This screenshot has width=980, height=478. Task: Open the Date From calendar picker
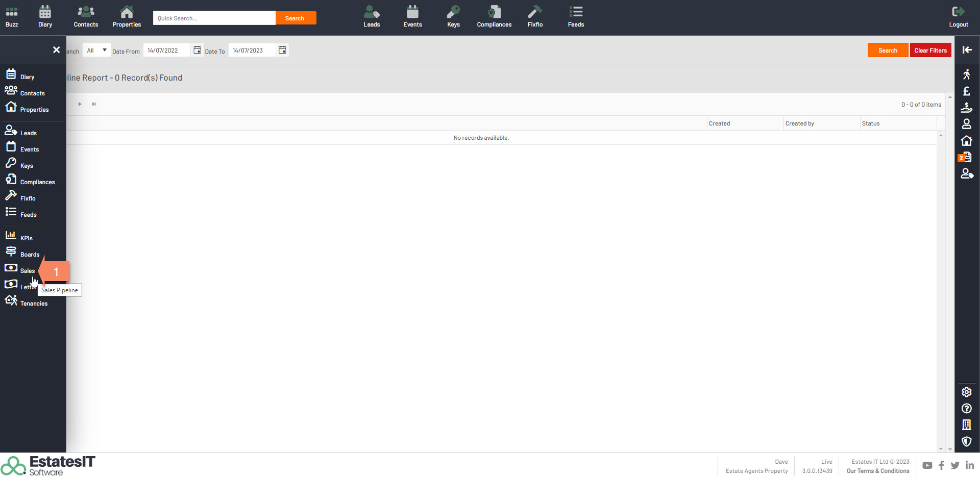click(197, 50)
